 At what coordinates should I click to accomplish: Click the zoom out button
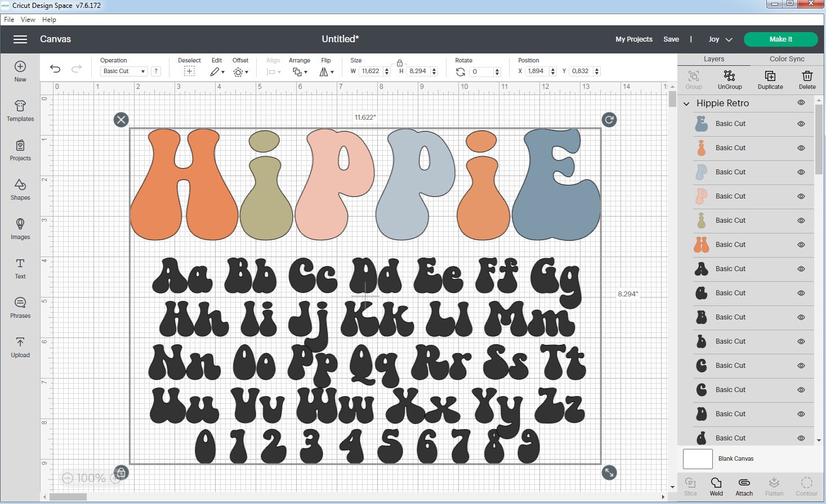tap(68, 478)
